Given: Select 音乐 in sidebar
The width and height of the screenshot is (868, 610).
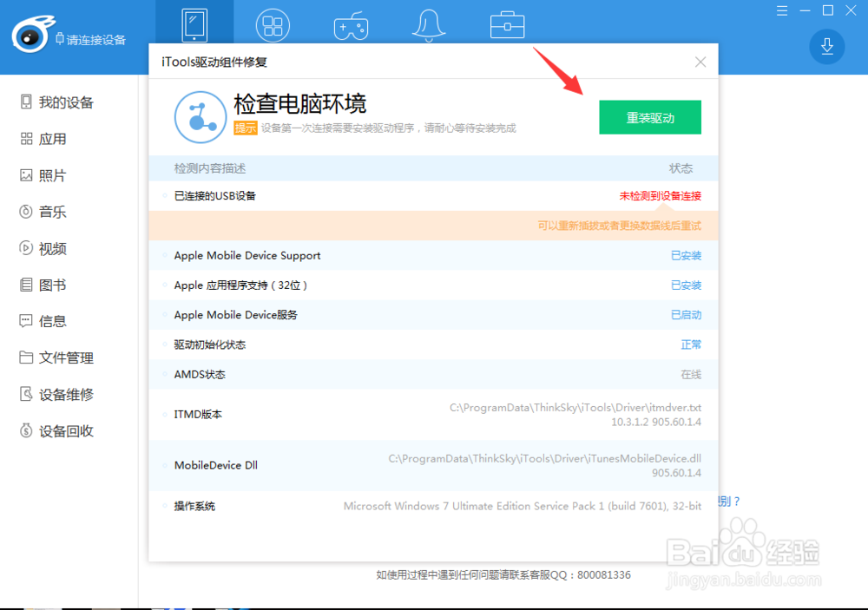Looking at the screenshot, I should pyautogui.click(x=43, y=212).
